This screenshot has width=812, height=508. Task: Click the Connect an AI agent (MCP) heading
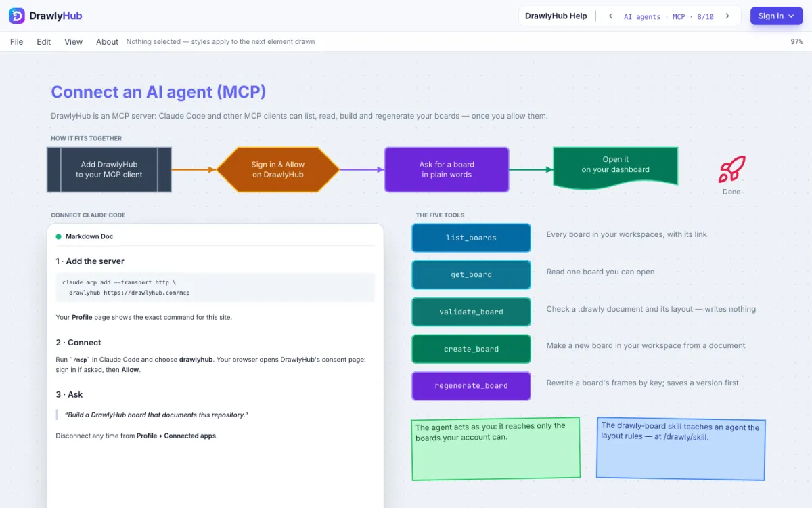(158, 92)
